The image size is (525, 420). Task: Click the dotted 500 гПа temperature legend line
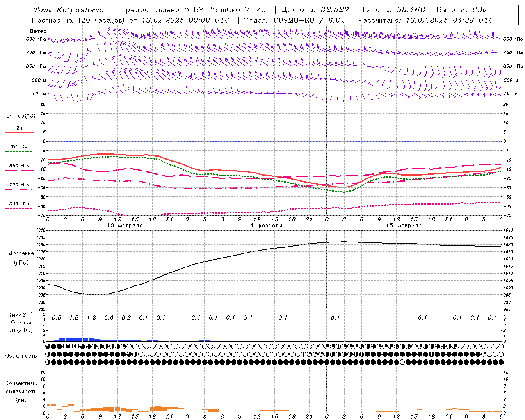18,209
